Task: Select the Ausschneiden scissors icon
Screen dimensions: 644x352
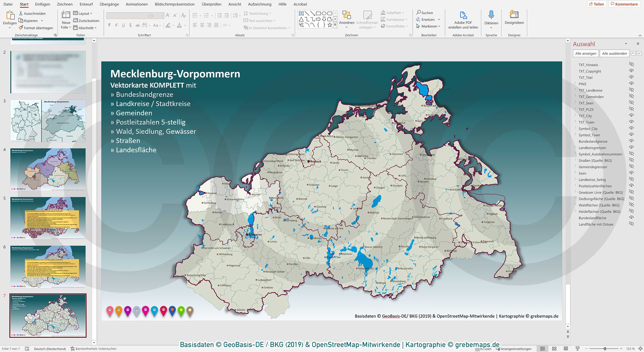Action: point(21,13)
